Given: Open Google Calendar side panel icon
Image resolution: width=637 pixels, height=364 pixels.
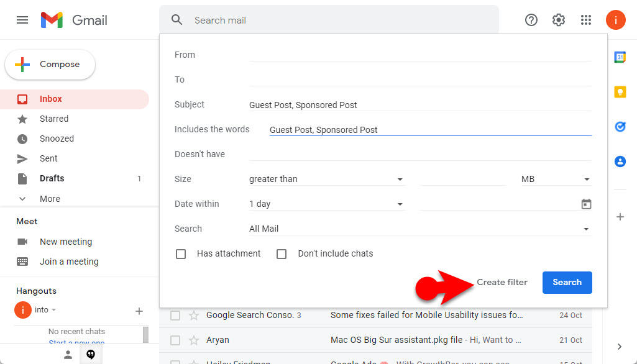Looking at the screenshot, I should (620, 57).
